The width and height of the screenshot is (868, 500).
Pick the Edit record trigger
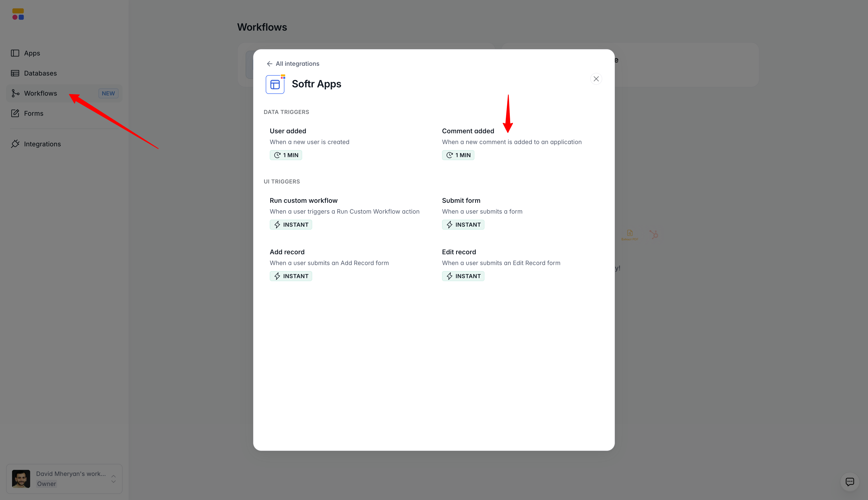point(459,252)
